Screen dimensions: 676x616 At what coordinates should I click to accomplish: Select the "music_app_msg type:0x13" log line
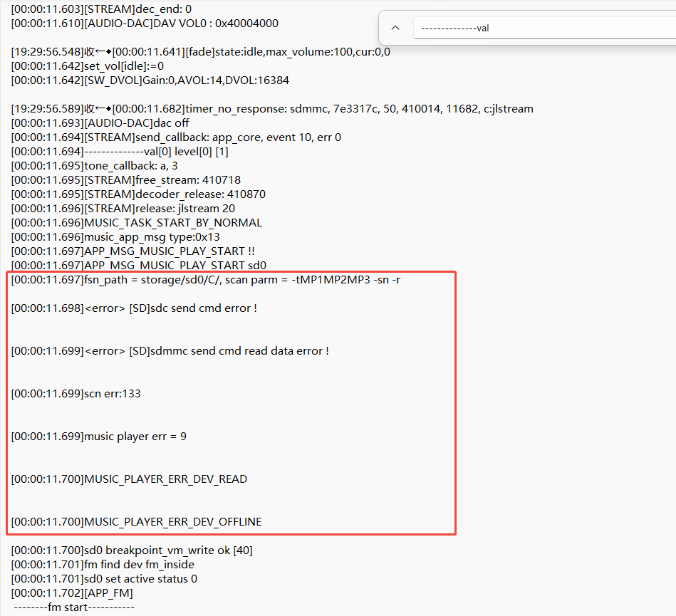coord(115,236)
